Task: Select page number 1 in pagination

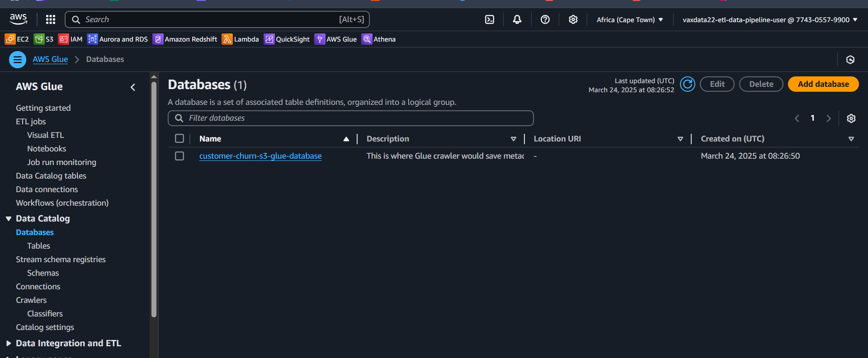Action: [x=812, y=118]
